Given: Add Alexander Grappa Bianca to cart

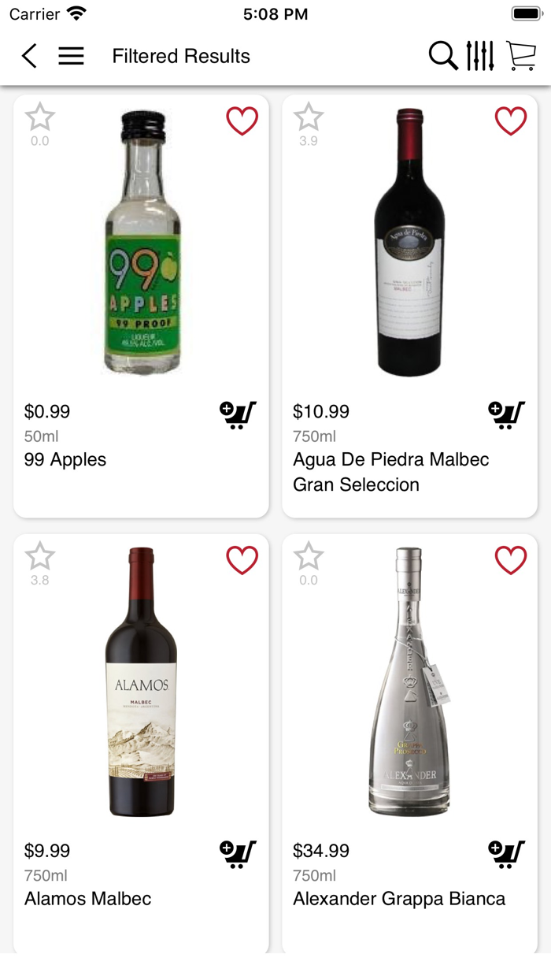Looking at the screenshot, I should pos(506,853).
